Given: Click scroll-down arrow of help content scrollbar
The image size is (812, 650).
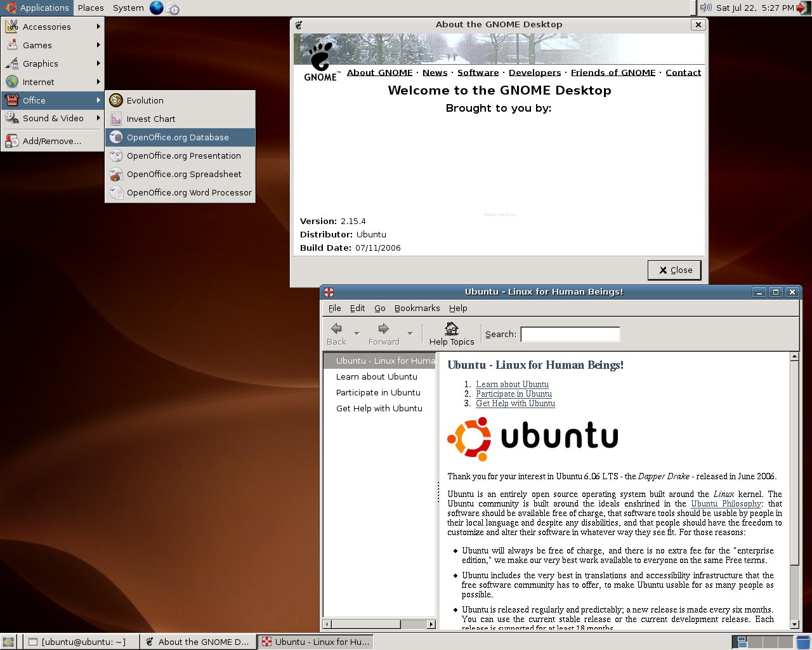Looking at the screenshot, I should tap(794, 625).
